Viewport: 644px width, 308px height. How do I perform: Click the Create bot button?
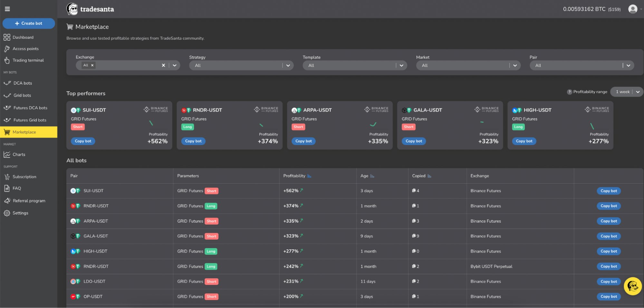29,24
